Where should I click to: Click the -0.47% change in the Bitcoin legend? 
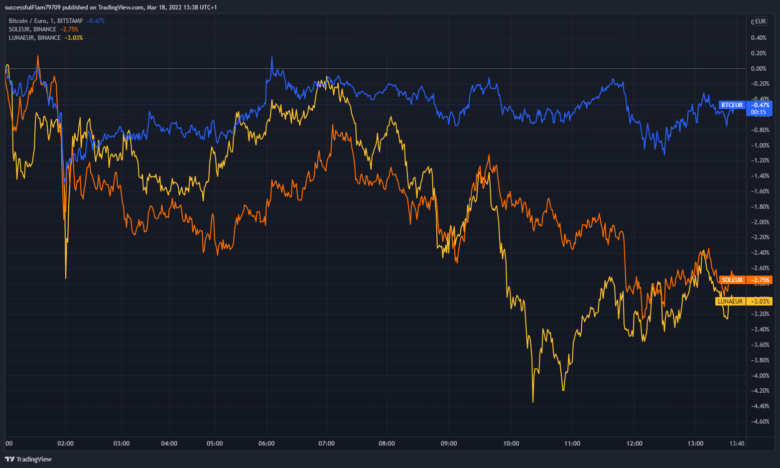96,21
